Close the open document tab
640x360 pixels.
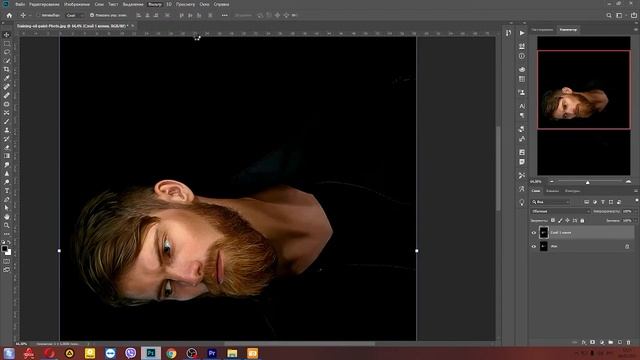132,26
